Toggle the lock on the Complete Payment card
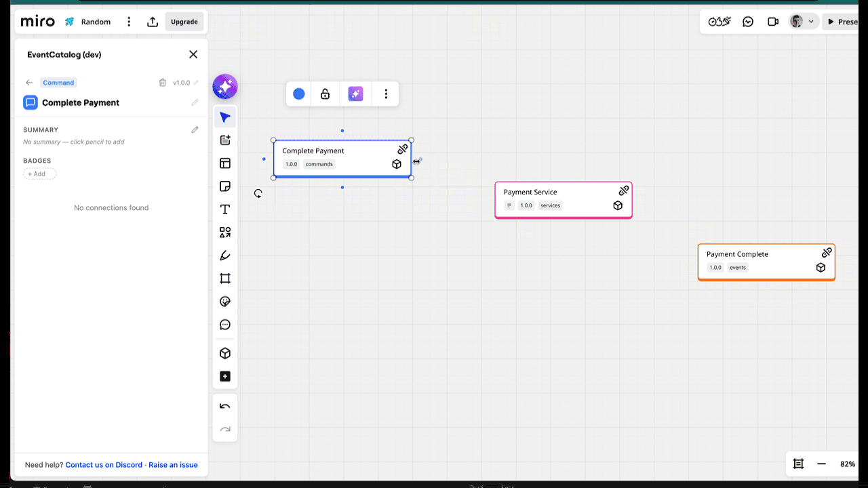 click(325, 94)
